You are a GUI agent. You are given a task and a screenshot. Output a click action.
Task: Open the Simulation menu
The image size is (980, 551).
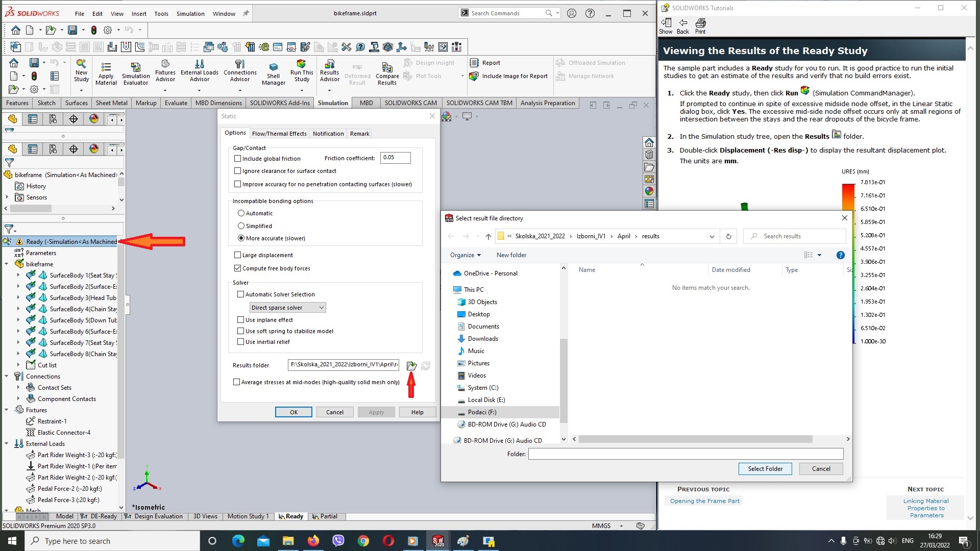pos(190,14)
